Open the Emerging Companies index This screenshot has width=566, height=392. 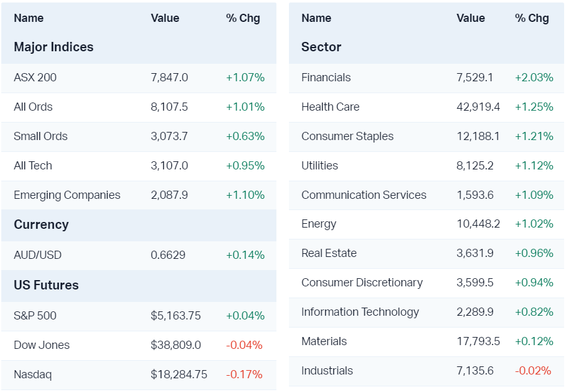67,195
